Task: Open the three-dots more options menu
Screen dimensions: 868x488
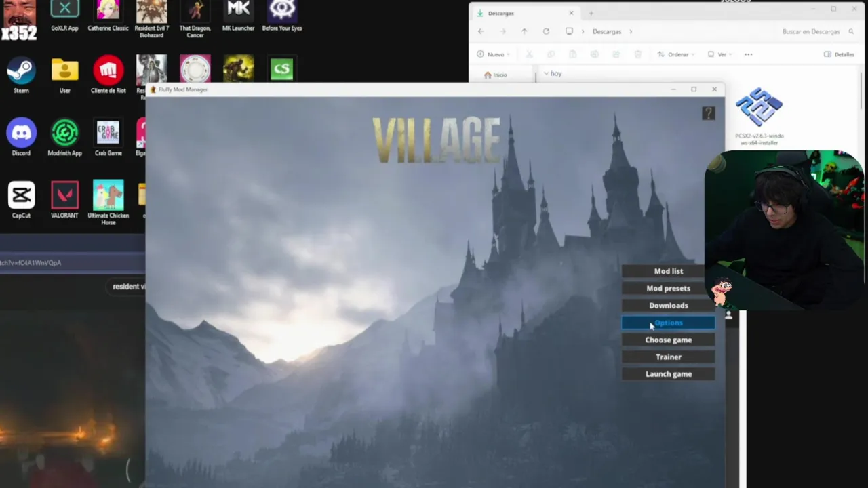Action: [x=748, y=54]
